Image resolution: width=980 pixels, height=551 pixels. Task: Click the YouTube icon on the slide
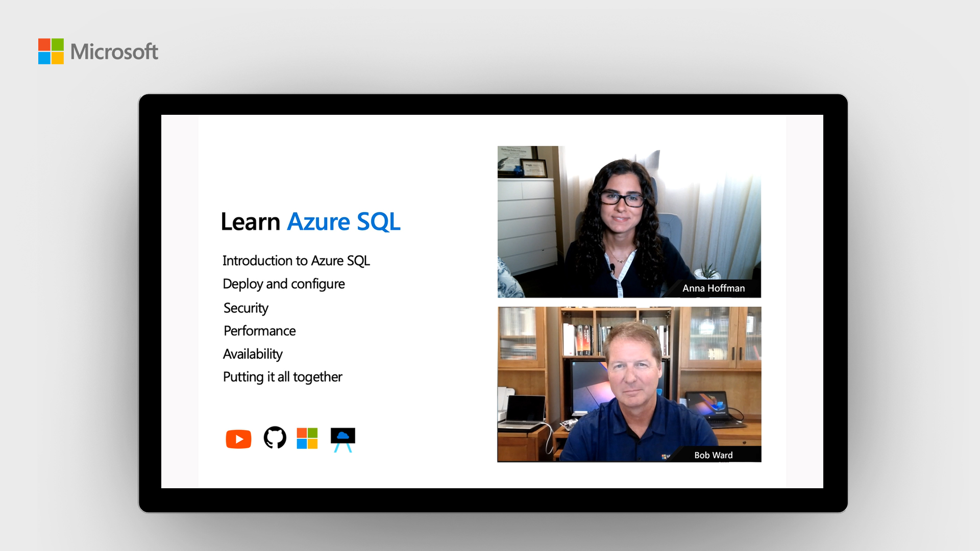tap(238, 439)
